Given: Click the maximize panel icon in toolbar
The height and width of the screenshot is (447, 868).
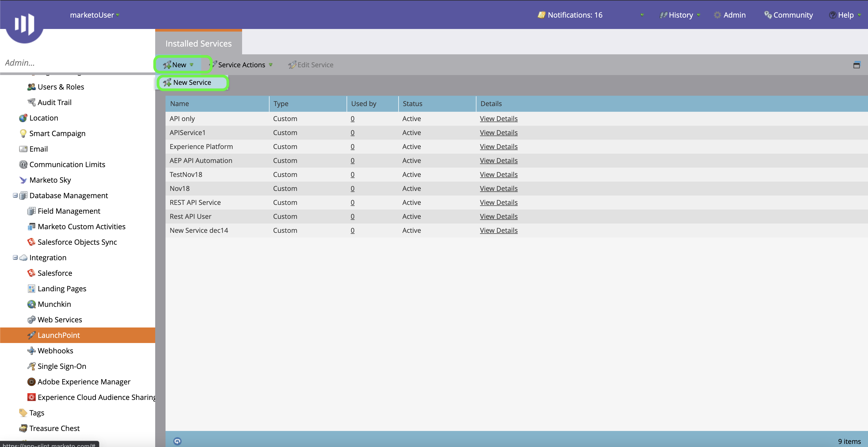Looking at the screenshot, I should tap(856, 65).
